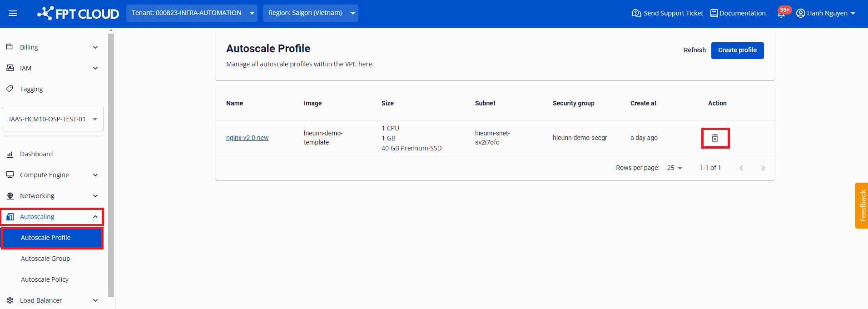The width and height of the screenshot is (868, 309).
Task: Change rows per page from 25
Action: pyautogui.click(x=675, y=168)
